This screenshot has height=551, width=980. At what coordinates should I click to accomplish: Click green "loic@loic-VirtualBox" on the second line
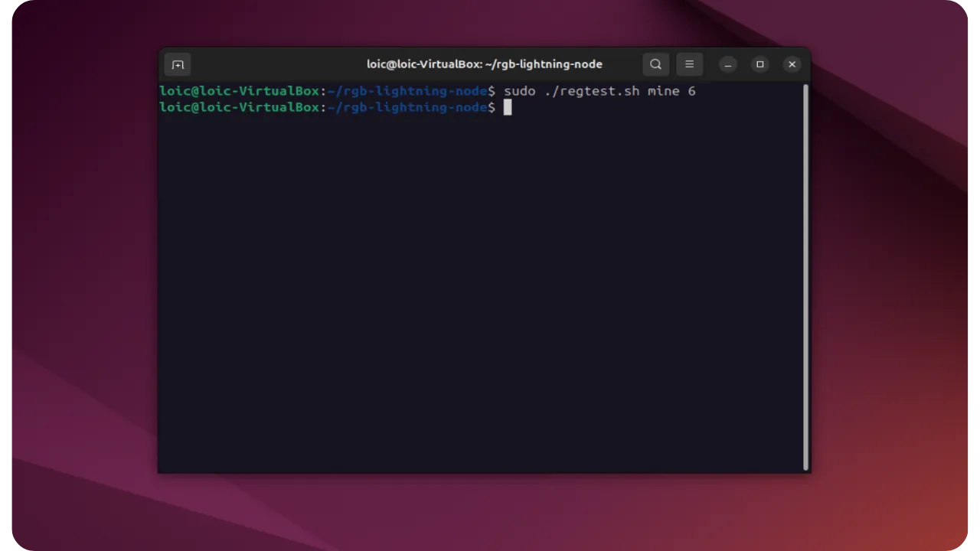239,108
